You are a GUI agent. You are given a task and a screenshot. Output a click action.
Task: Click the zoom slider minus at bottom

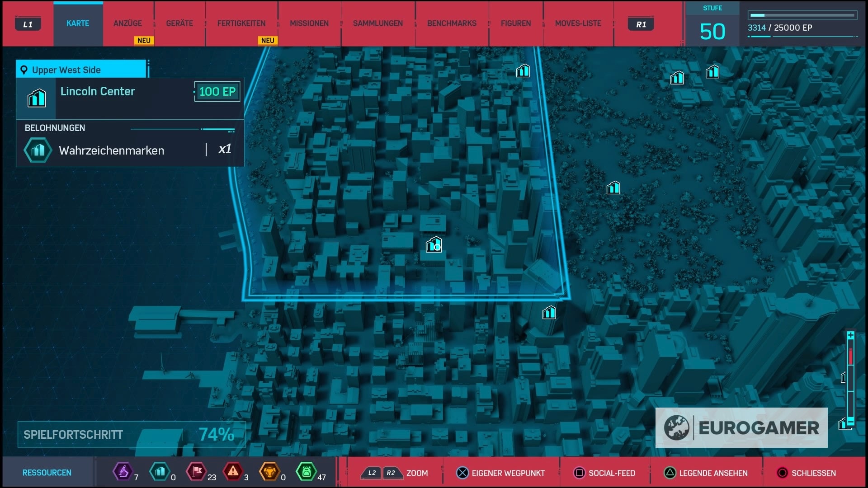(x=850, y=421)
